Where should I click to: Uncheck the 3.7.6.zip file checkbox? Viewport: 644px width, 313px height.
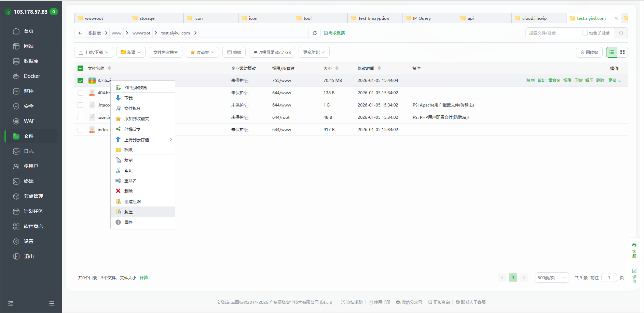click(80, 81)
